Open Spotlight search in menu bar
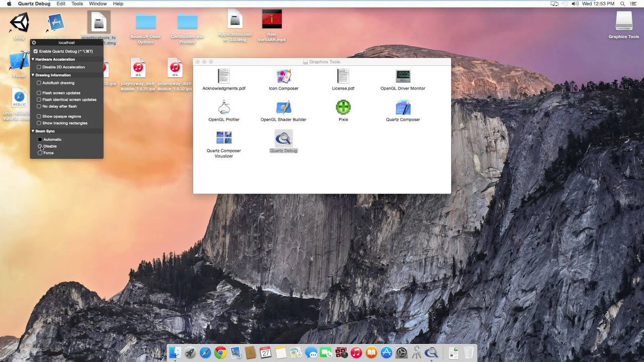 (x=623, y=4)
